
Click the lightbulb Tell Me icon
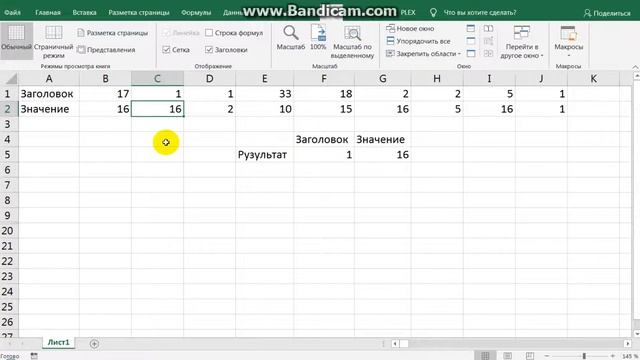coord(433,13)
